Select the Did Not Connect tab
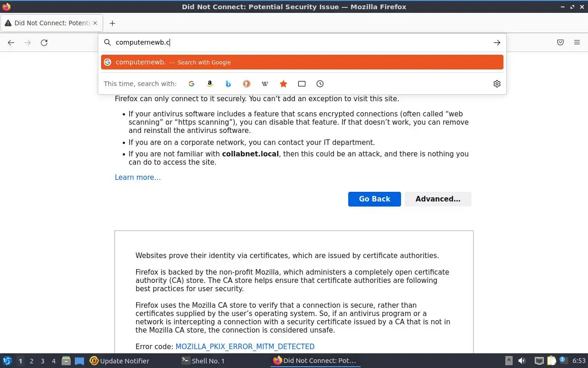The height and width of the screenshot is (368, 588). click(52, 23)
